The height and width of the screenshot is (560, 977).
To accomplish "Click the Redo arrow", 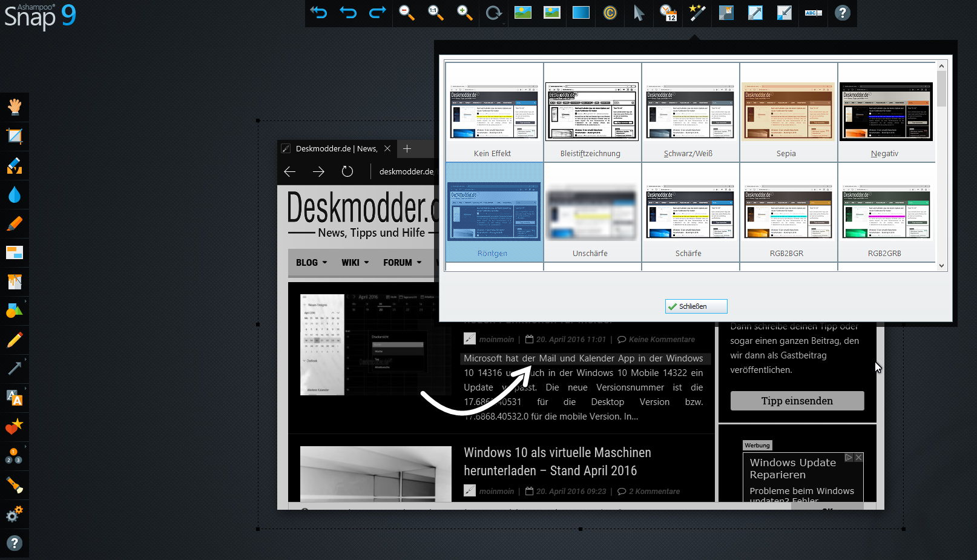I will (x=377, y=13).
